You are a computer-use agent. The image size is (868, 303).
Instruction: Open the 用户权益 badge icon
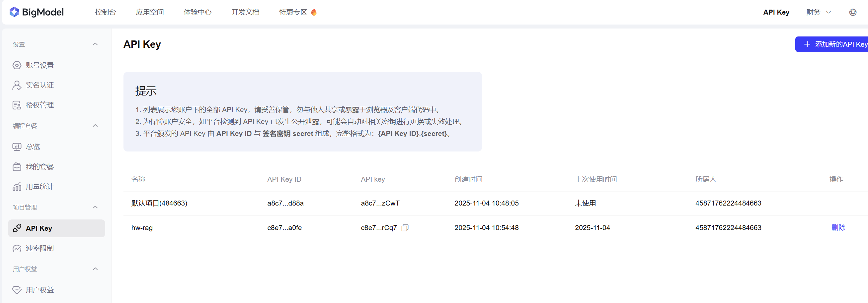(17, 289)
